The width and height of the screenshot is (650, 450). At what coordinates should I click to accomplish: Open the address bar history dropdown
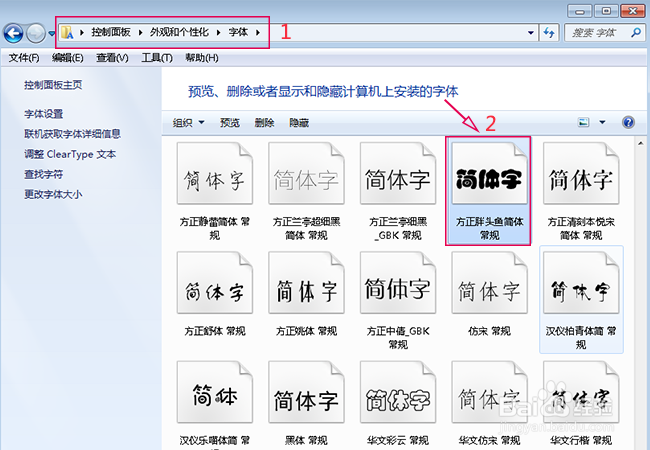530,32
